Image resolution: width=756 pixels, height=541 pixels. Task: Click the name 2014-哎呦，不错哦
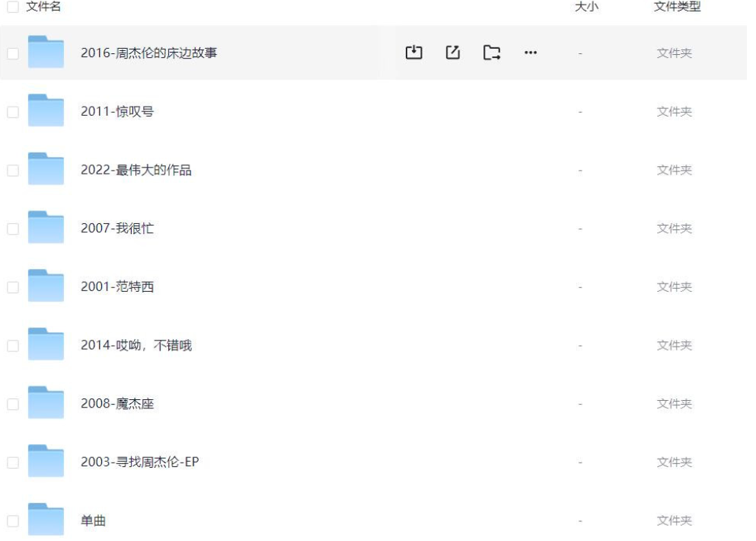(136, 345)
